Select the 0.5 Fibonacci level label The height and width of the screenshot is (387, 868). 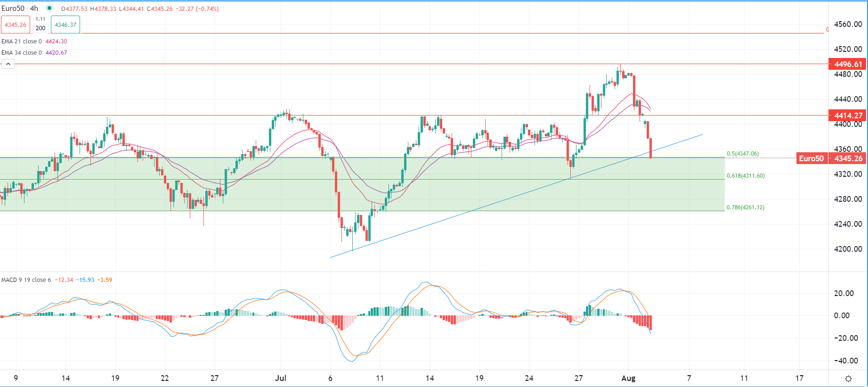(742, 154)
